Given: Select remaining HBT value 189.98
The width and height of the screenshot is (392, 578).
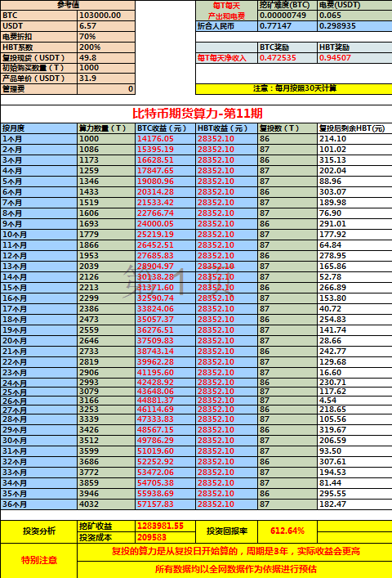Looking at the screenshot, I should point(354,203).
